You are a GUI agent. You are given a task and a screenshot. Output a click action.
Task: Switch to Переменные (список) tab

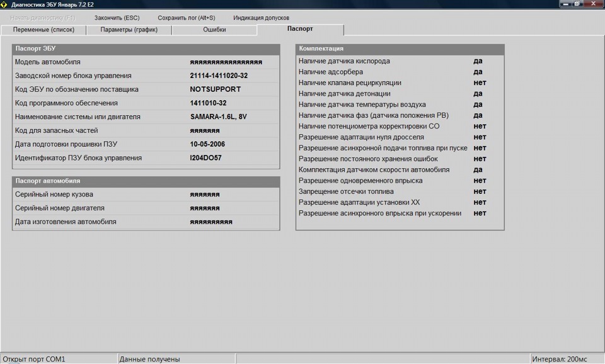tap(43, 30)
